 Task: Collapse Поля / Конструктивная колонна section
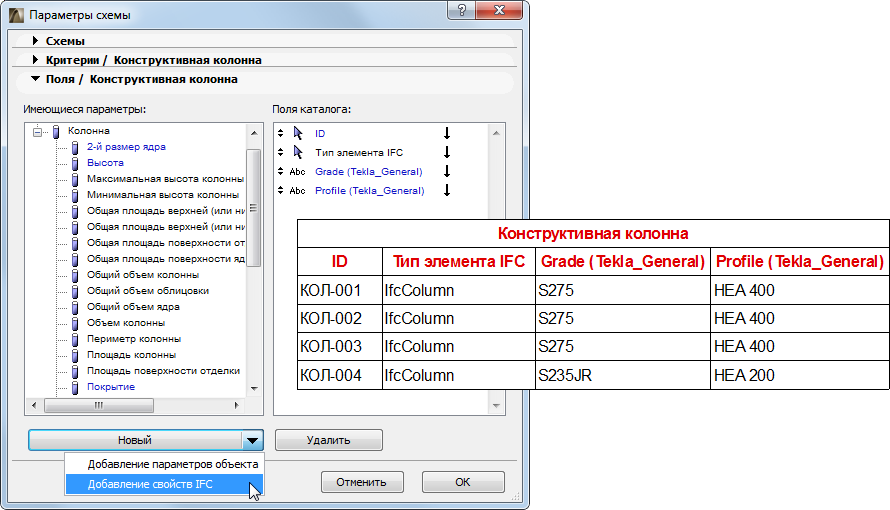35,79
